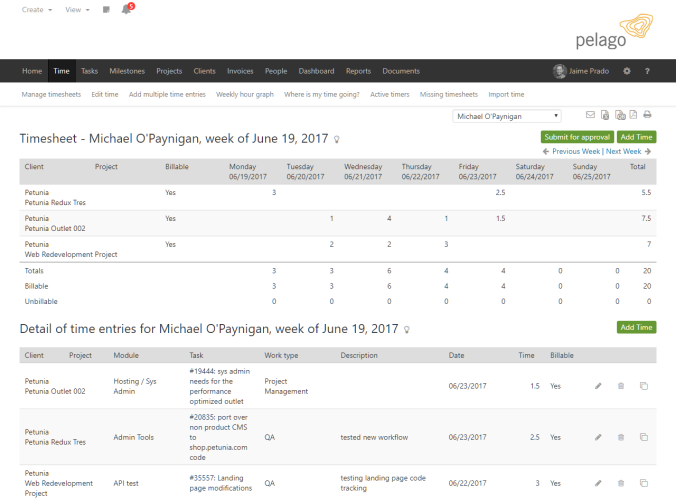Delete the Petunia Outlet 002 time entry
Image resolution: width=676 pixels, height=500 pixels.
coord(621,386)
